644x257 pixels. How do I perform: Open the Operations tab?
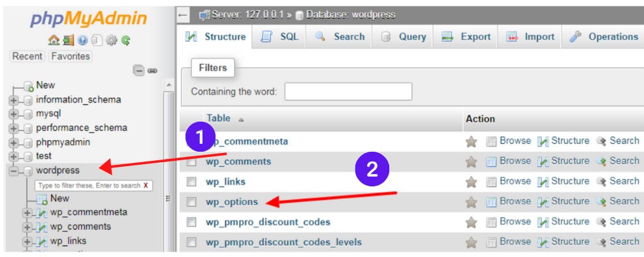click(x=603, y=37)
